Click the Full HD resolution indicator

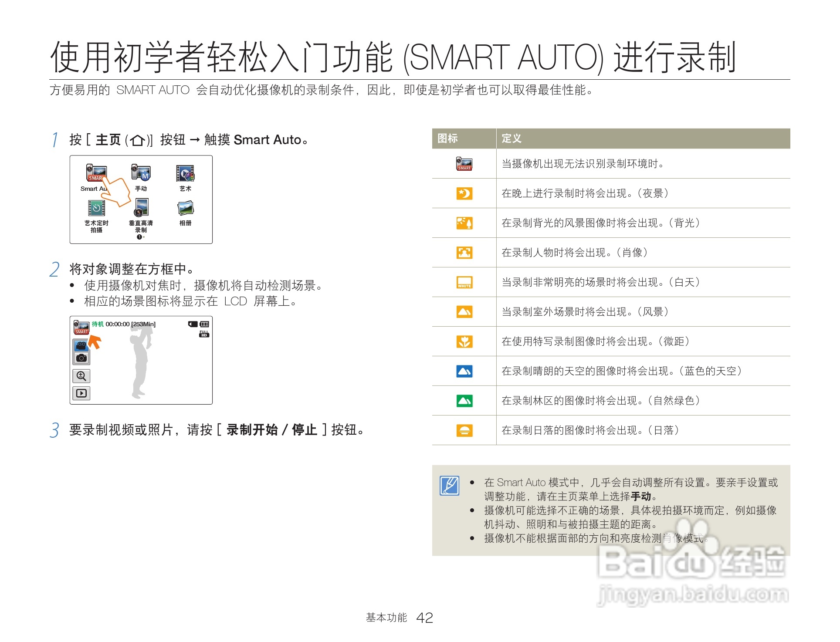[204, 334]
